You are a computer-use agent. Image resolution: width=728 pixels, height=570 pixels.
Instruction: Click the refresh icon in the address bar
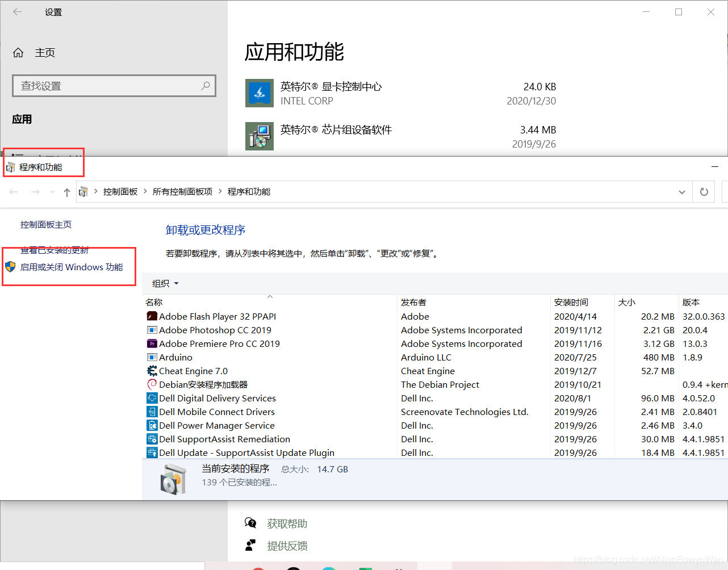[x=703, y=191]
